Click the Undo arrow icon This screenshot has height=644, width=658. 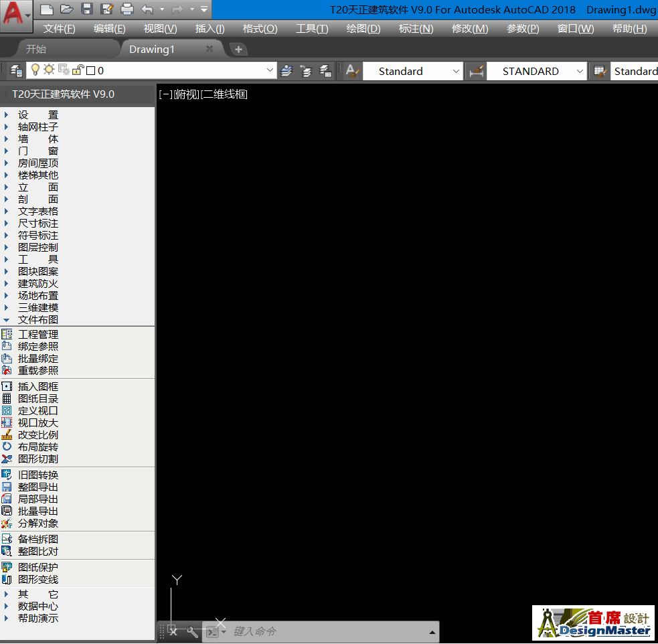[147, 9]
